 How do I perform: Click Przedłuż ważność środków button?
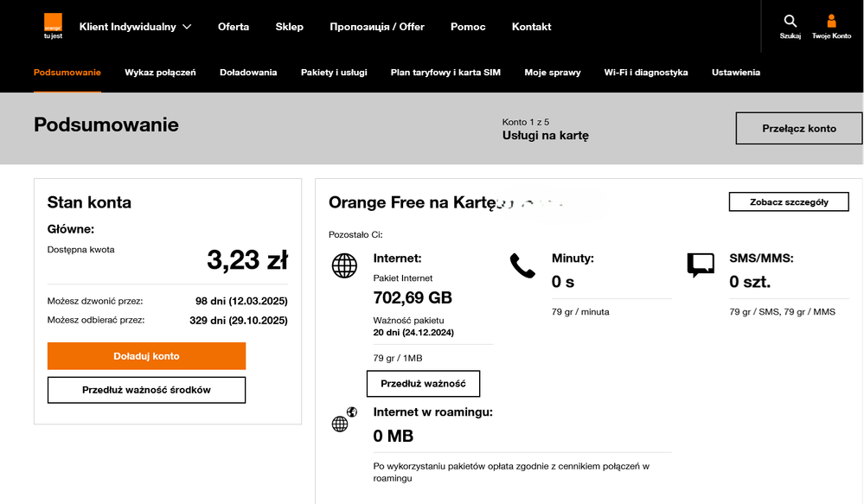point(146,390)
